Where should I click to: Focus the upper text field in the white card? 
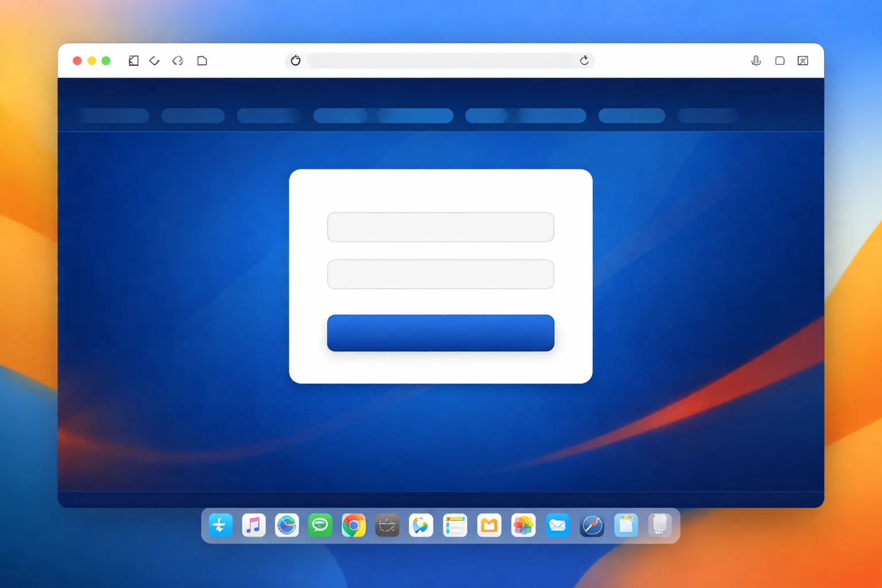[440, 227]
